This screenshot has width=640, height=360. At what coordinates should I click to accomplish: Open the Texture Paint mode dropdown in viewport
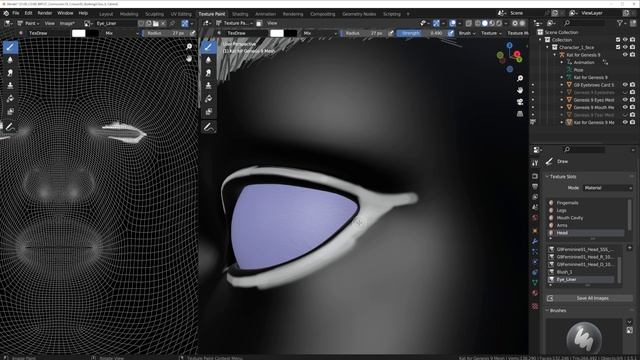[234, 23]
